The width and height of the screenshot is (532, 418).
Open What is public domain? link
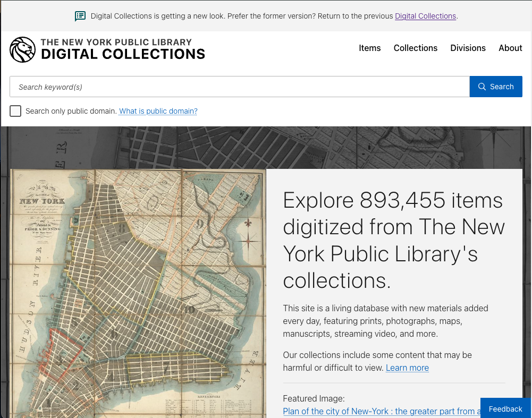click(x=158, y=111)
